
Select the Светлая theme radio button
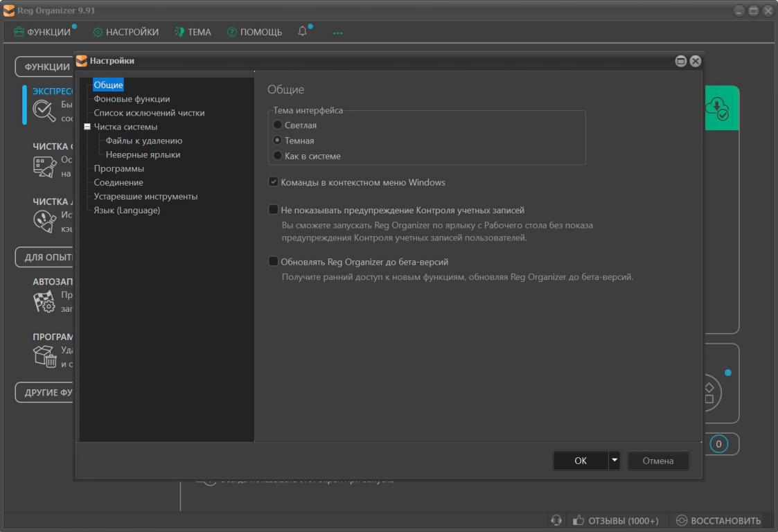click(278, 125)
